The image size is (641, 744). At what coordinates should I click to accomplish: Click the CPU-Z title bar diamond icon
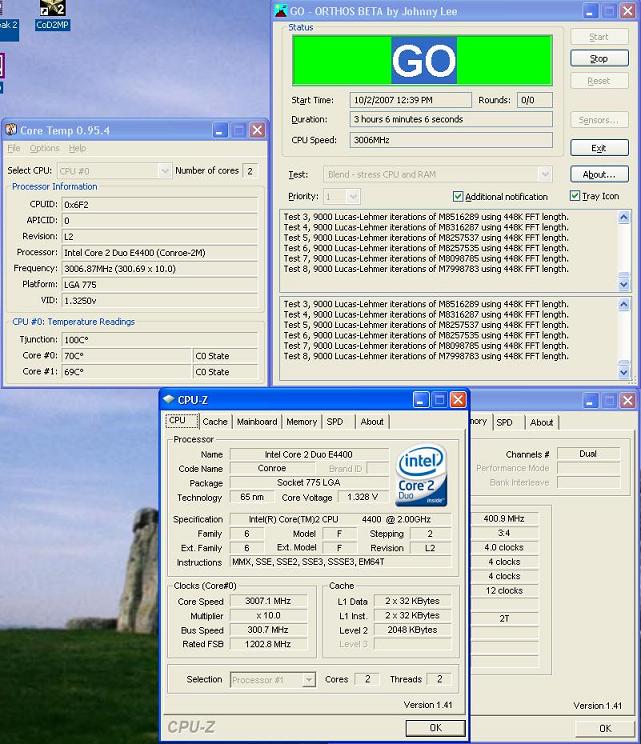tap(168, 400)
